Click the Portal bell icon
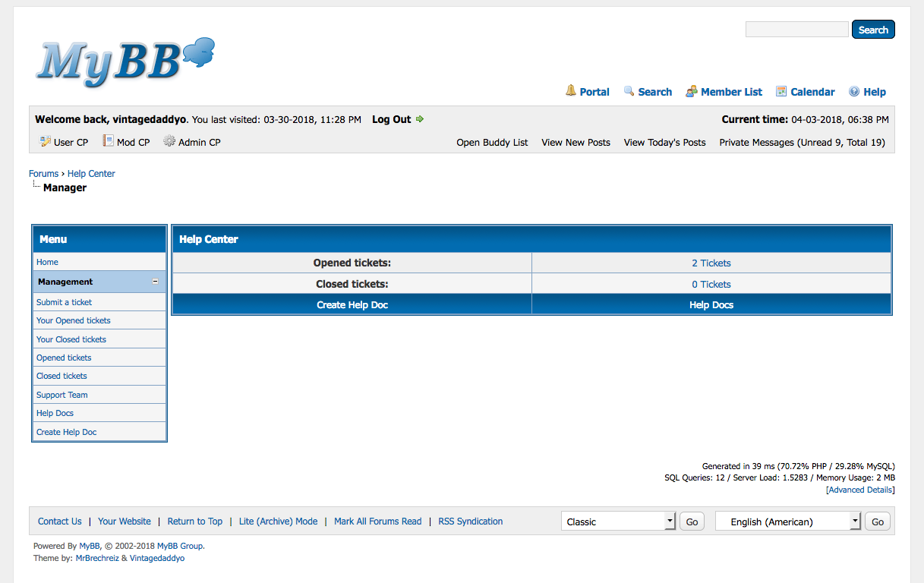The height and width of the screenshot is (583, 924). (x=571, y=91)
